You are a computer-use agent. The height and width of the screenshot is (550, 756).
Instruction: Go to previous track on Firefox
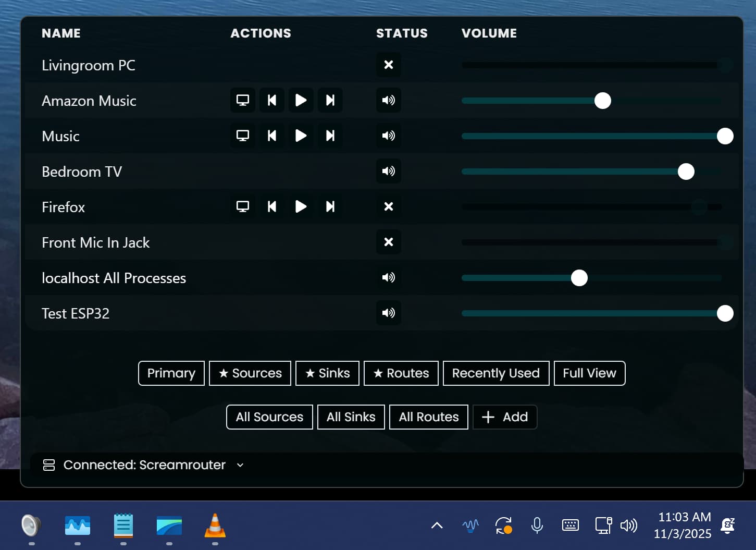click(271, 206)
